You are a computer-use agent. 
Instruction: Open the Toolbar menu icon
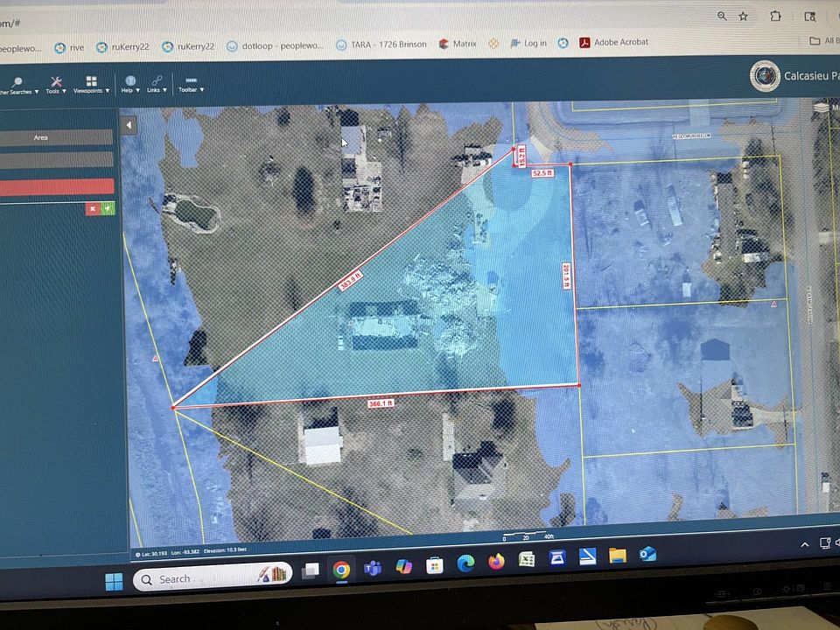point(192,80)
